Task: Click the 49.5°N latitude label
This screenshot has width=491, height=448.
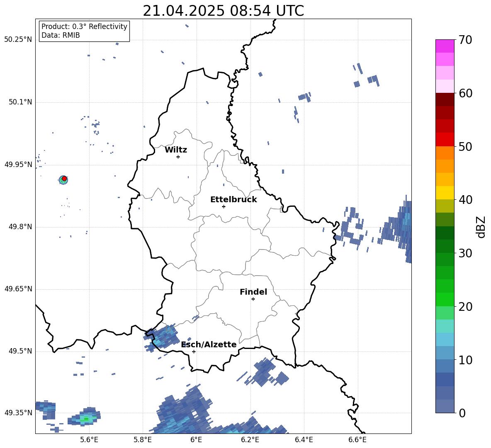Action: pyautogui.click(x=20, y=351)
